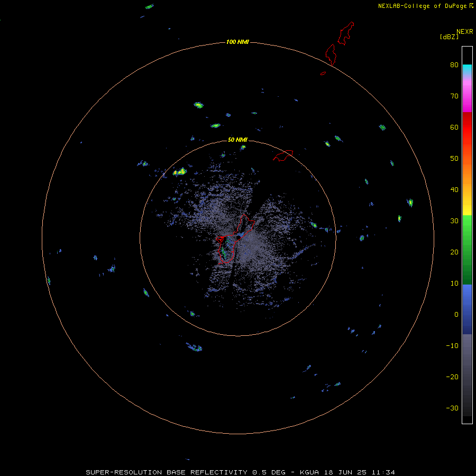Click the 70 value on the dBZ scale
The image size is (476, 476).
454,96
